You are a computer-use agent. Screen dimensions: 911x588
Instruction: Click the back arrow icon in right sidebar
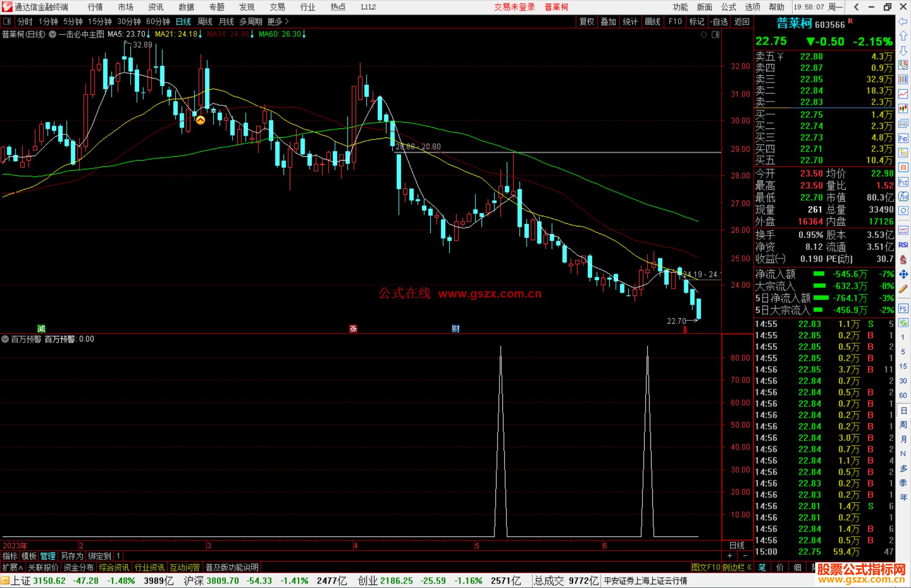click(903, 21)
